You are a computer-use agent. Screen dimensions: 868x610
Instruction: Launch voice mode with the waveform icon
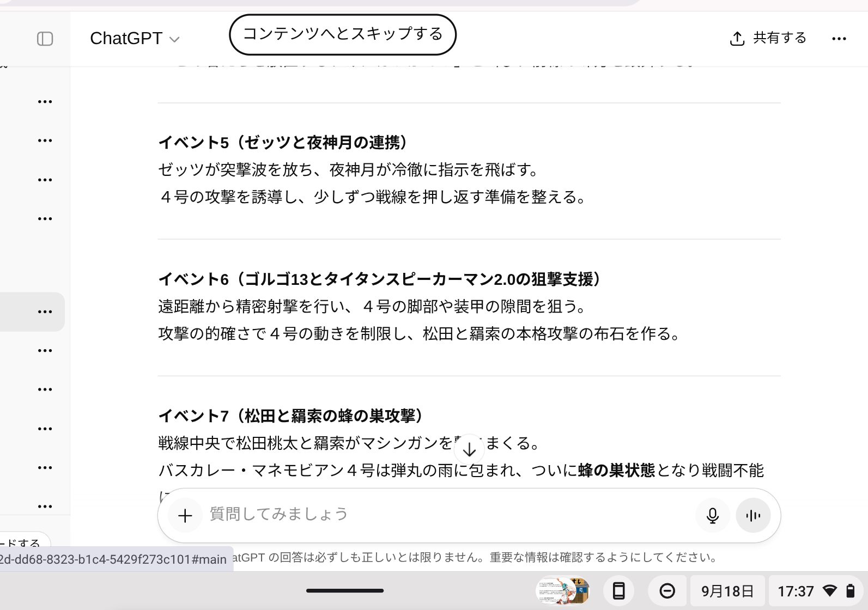click(753, 515)
